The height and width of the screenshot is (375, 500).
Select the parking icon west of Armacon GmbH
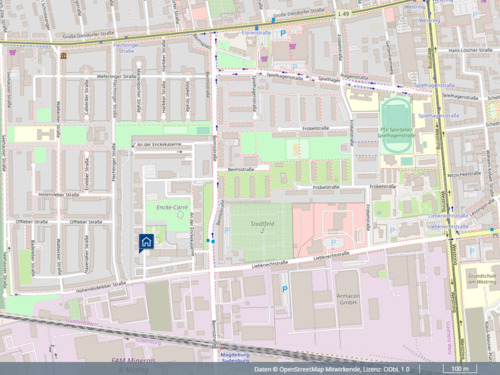[285, 289]
